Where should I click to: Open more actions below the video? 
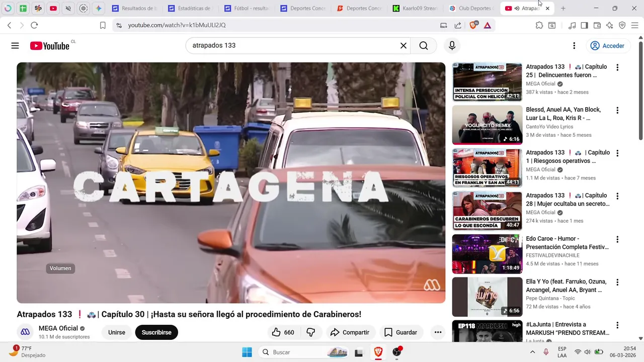point(438,332)
